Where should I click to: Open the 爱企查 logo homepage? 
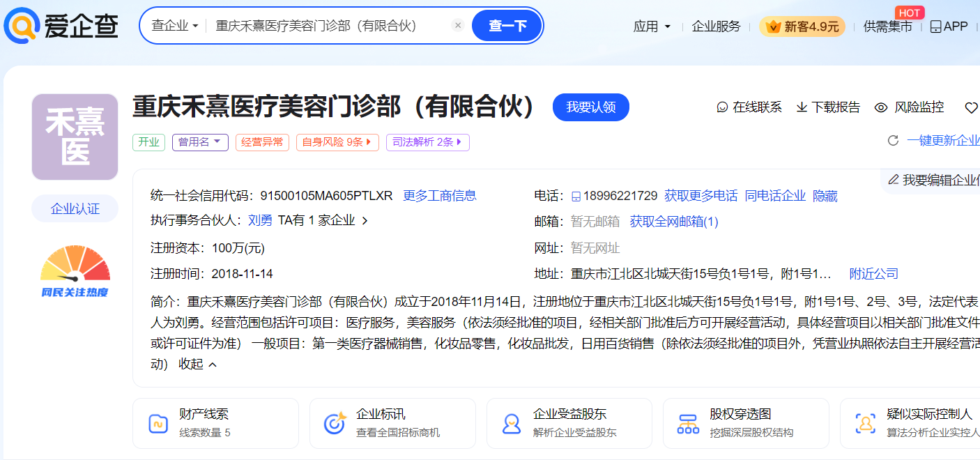(x=61, y=26)
